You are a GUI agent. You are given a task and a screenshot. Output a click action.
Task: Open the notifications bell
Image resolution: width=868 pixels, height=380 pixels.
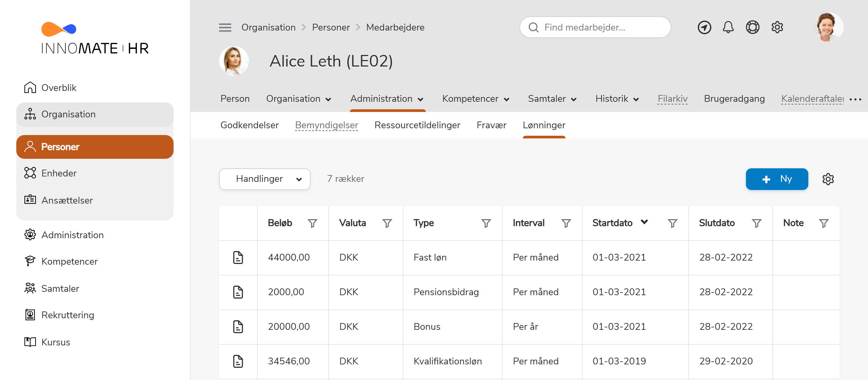(728, 27)
